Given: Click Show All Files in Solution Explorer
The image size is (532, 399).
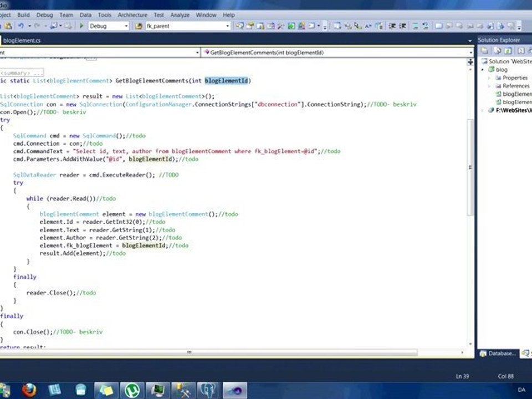Looking at the screenshot, I should point(498,51).
